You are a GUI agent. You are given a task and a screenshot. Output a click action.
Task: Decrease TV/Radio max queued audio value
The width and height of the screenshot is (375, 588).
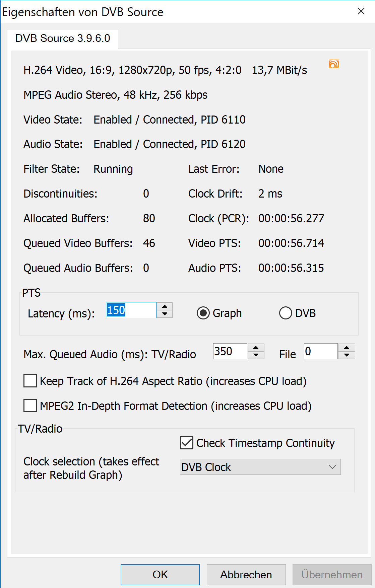[x=256, y=355]
